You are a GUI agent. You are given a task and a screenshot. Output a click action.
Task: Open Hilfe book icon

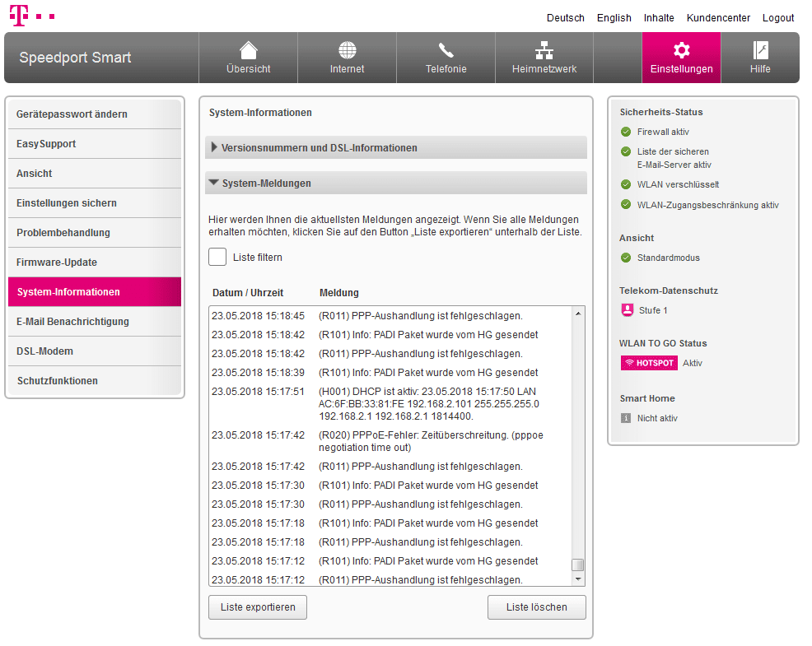760,50
